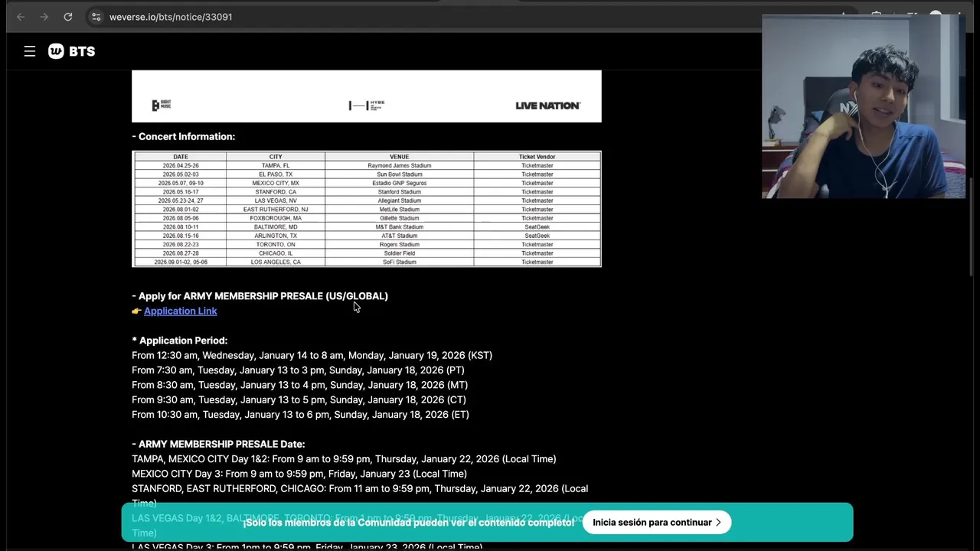Click the M&T Bank Stadium venue cell
Image resolution: width=980 pixels, height=551 pixels.
(399, 227)
